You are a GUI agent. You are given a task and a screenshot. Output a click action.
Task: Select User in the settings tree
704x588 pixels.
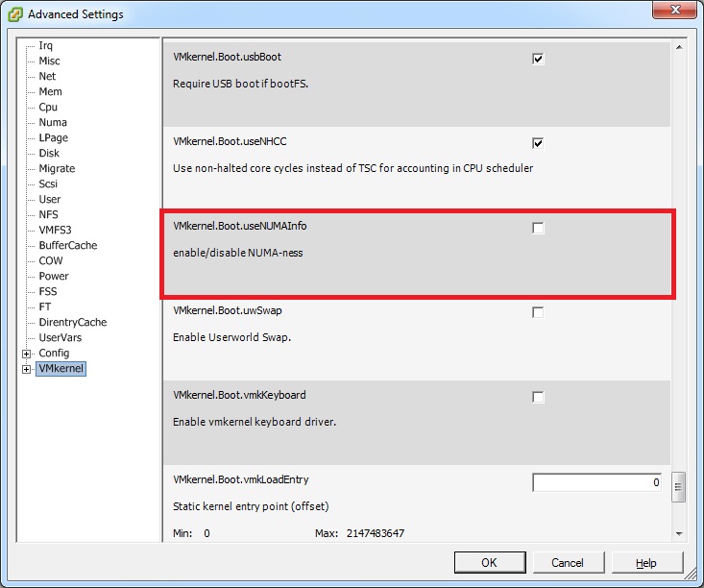pyautogui.click(x=49, y=199)
